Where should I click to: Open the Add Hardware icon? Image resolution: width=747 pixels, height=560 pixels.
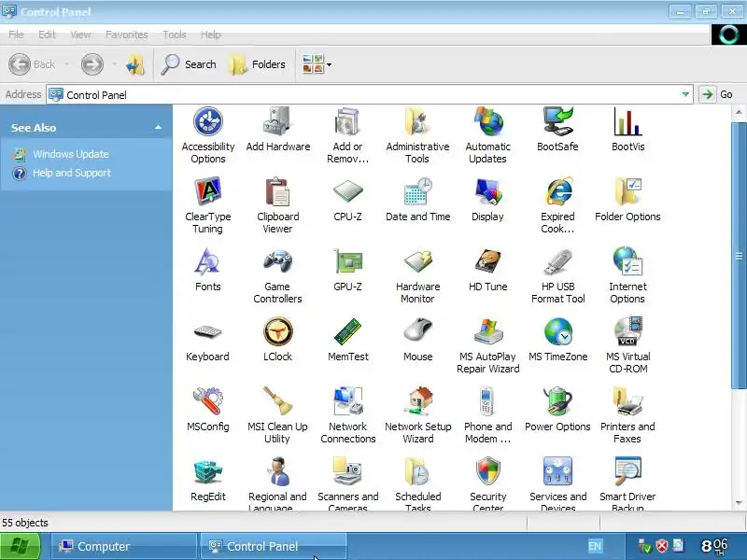[x=277, y=122]
